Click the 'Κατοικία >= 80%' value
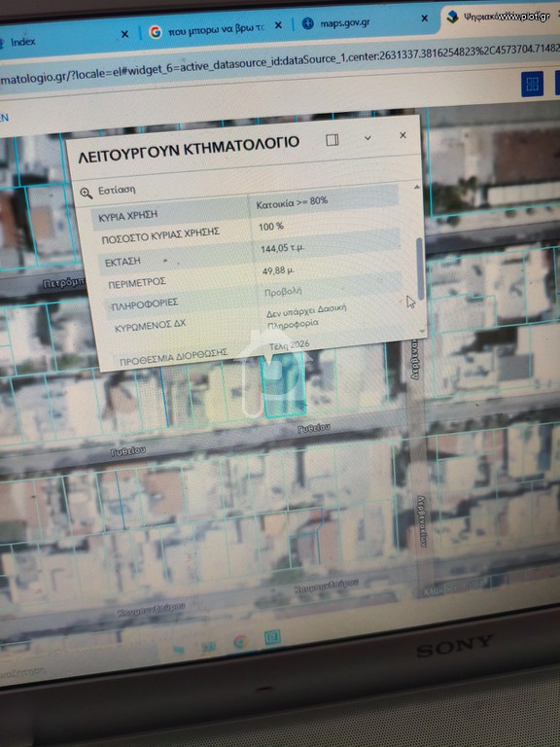 click(x=292, y=203)
